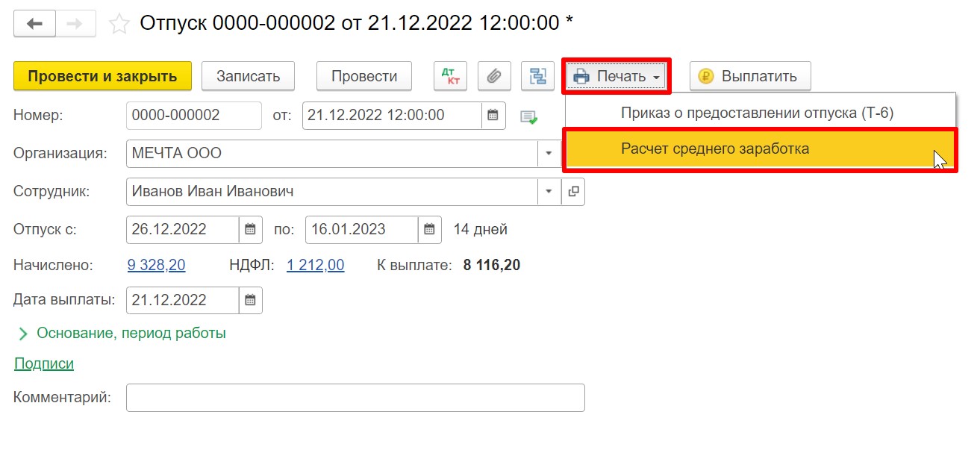The image size is (980, 450).
Task: Click the Организация field МЕЧТА ООО
Action: coord(332,153)
